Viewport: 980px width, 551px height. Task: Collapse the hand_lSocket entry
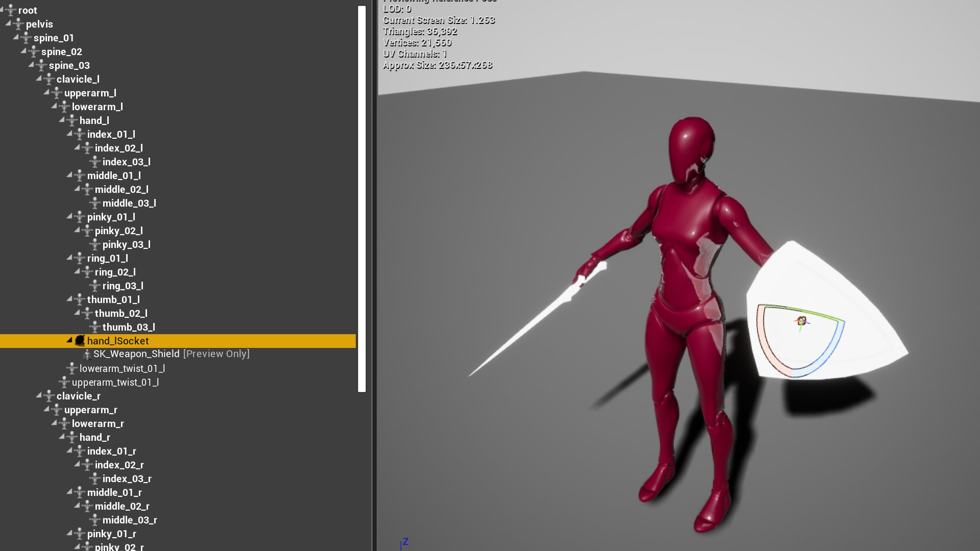[69, 341]
